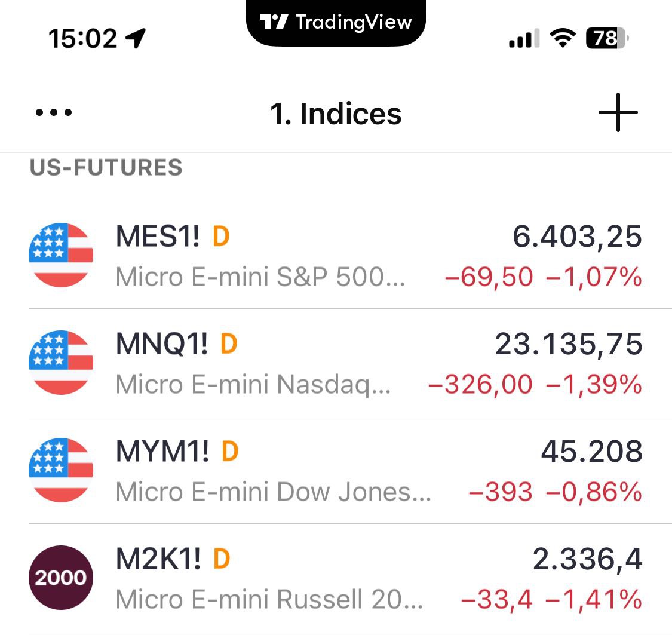Open Micro E-mini S&P 500 row
Viewport: 672px width, 638px height.
260,277
